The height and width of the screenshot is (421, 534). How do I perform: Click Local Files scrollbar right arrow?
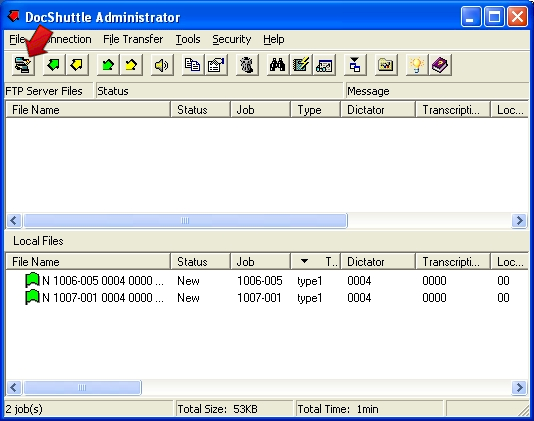pos(519,387)
